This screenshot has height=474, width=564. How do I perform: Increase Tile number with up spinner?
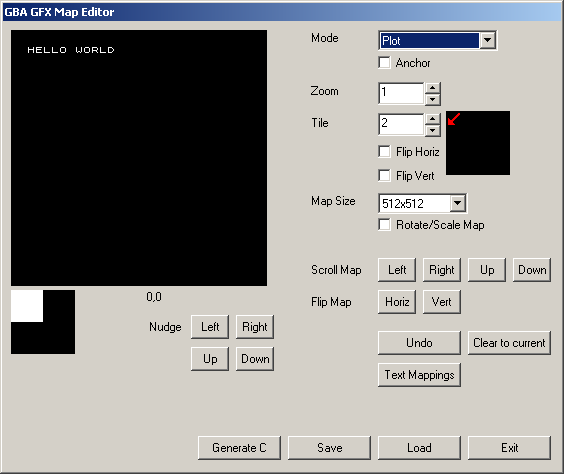[433, 119]
